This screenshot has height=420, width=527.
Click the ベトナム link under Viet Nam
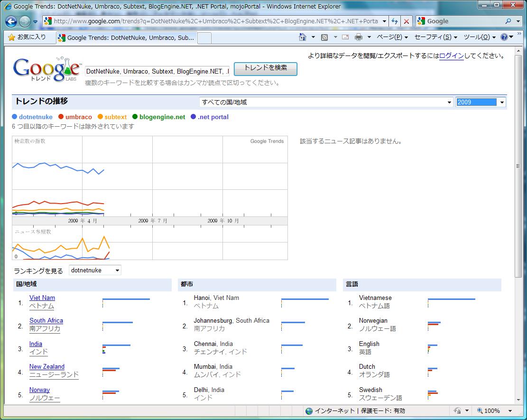[42, 306]
